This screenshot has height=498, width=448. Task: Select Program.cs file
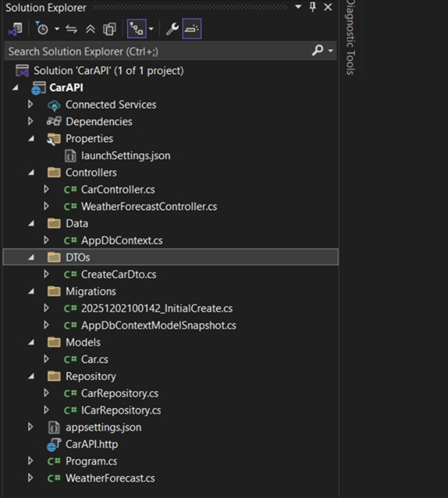(x=91, y=461)
